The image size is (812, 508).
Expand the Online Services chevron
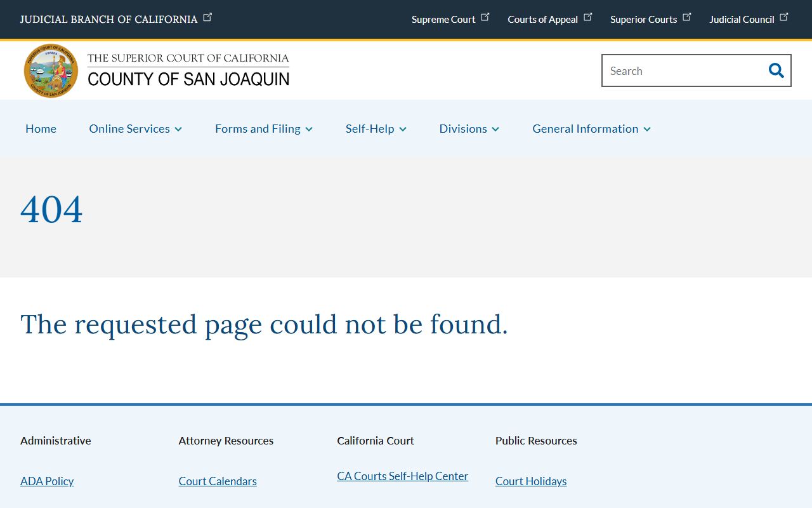coord(178,129)
